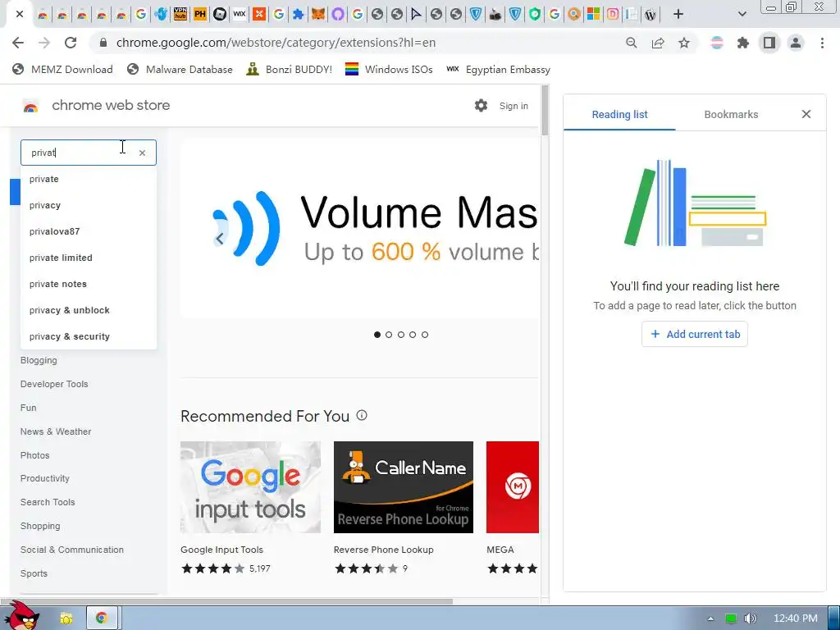Switch to the orange PH tab
Viewport: 840px width, 630px height.
pos(200,14)
